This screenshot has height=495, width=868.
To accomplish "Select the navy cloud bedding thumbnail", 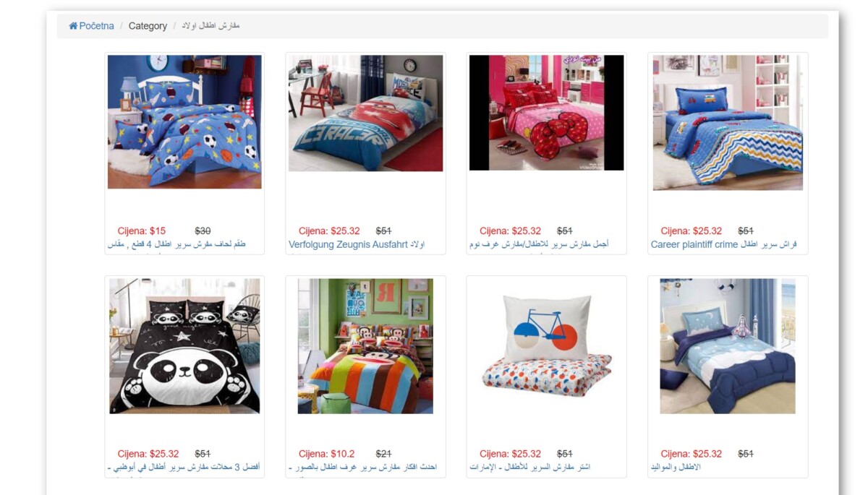I will [728, 346].
